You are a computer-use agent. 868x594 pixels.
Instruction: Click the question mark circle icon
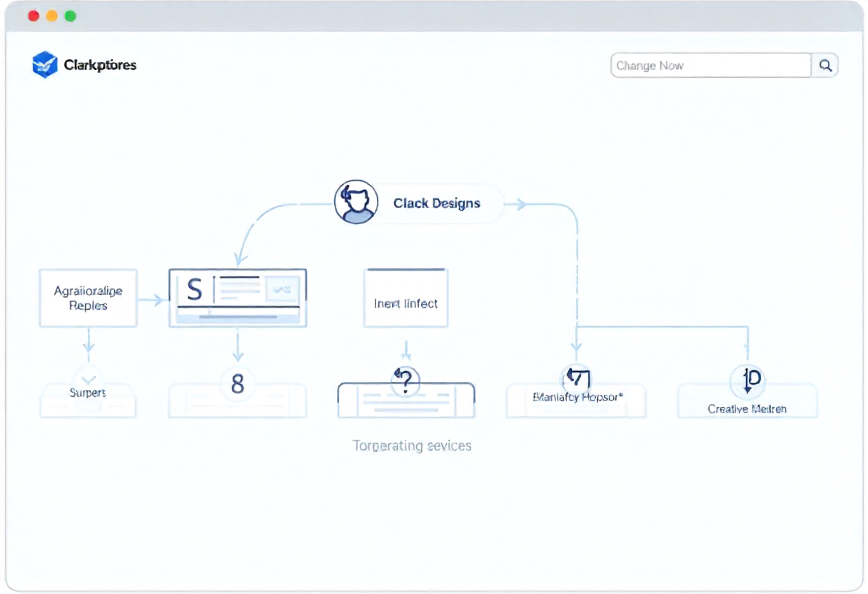click(405, 381)
